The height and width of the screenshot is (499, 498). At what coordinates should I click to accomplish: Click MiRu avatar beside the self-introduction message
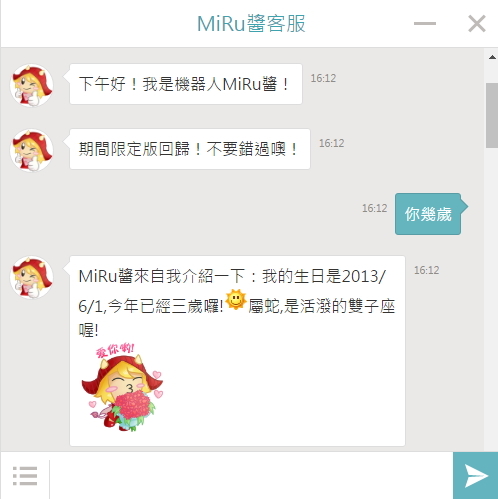point(32,277)
